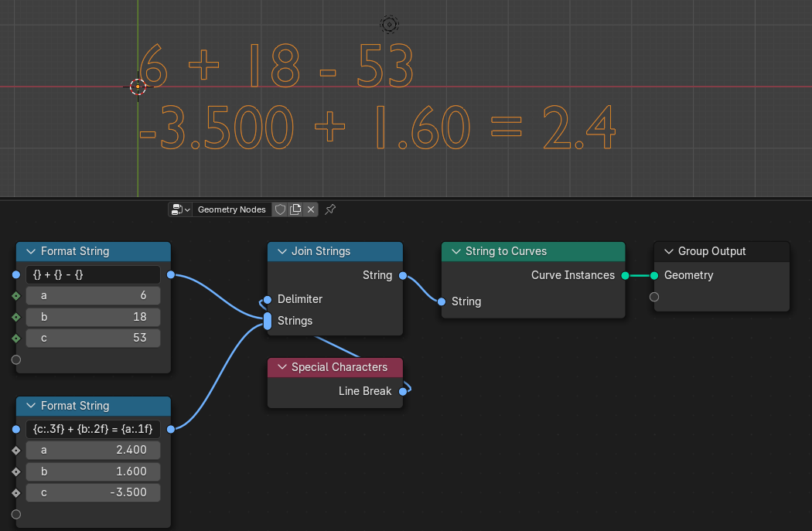The height and width of the screenshot is (531, 812).
Task: Click the Curve Instances output socket
Action: point(625,276)
